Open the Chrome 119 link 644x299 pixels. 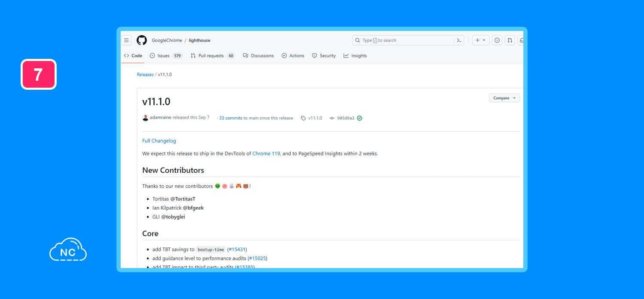pyautogui.click(x=266, y=154)
